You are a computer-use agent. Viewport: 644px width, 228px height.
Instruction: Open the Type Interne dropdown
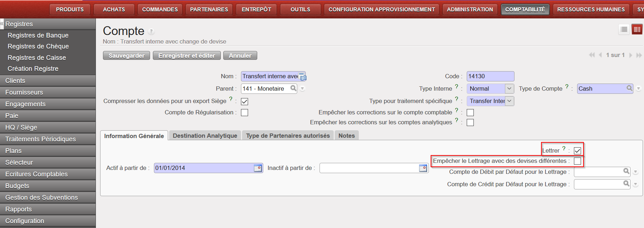click(x=509, y=89)
